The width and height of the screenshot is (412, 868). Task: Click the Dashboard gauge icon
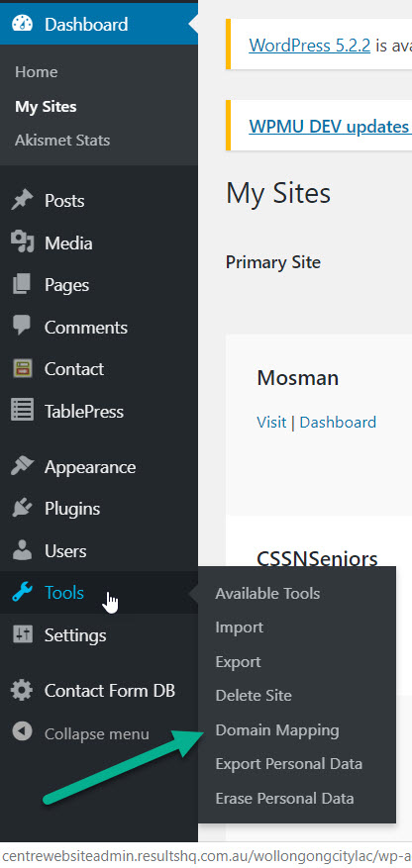coord(22,25)
